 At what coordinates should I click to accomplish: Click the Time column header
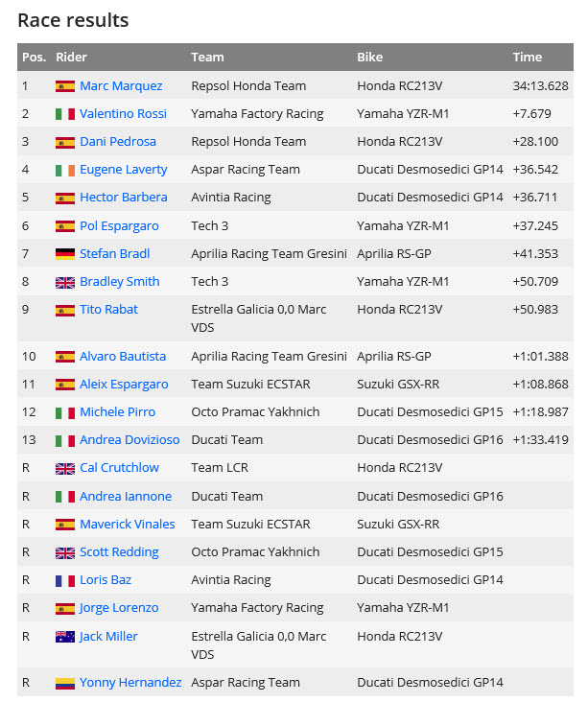point(527,58)
